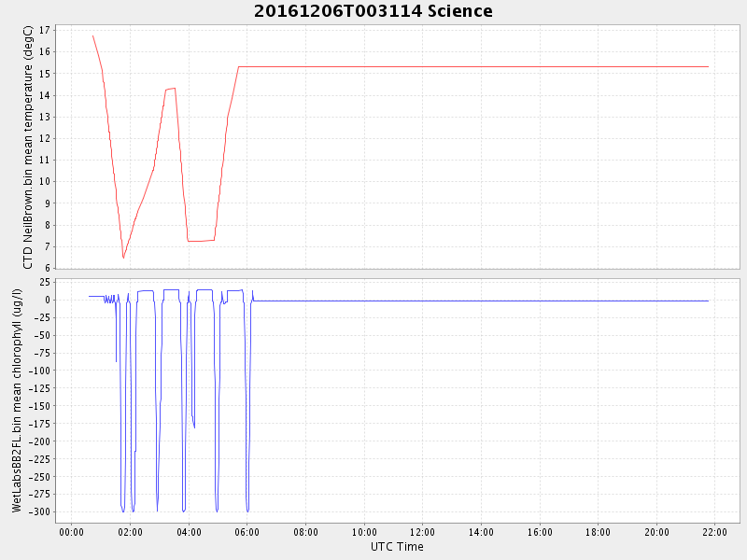The height and width of the screenshot is (560, 747).
Task: Click the chart title "20161206T003114 Science"
Action: pos(373,11)
